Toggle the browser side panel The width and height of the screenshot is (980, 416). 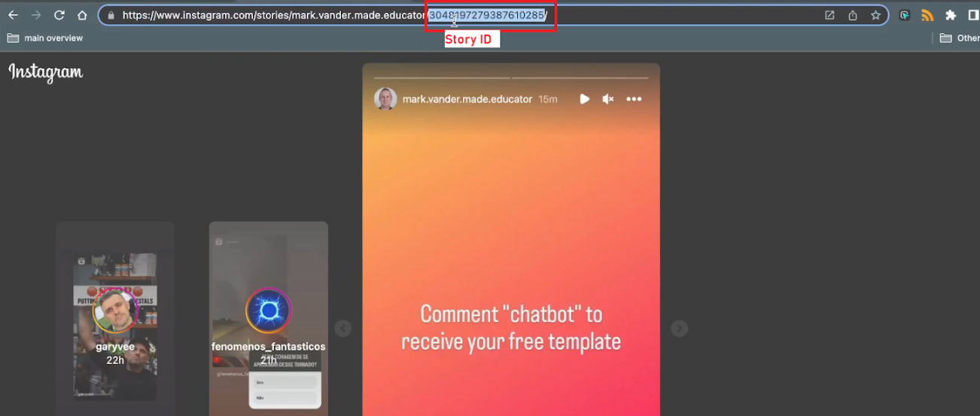[973, 15]
